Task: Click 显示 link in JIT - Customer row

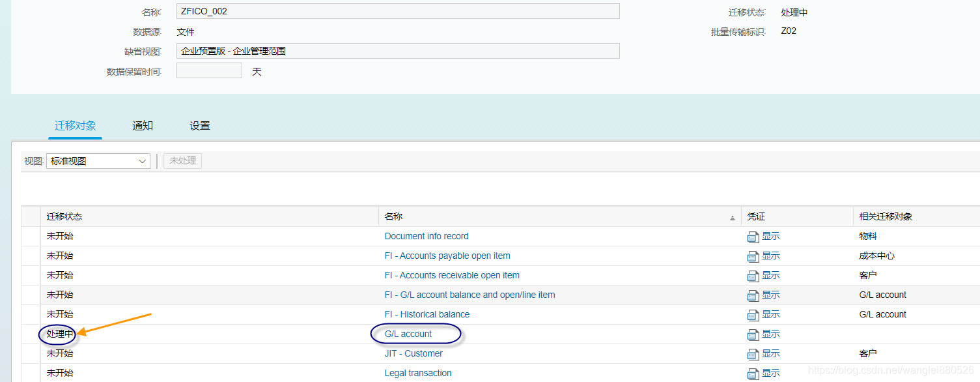Action: pyautogui.click(x=771, y=353)
